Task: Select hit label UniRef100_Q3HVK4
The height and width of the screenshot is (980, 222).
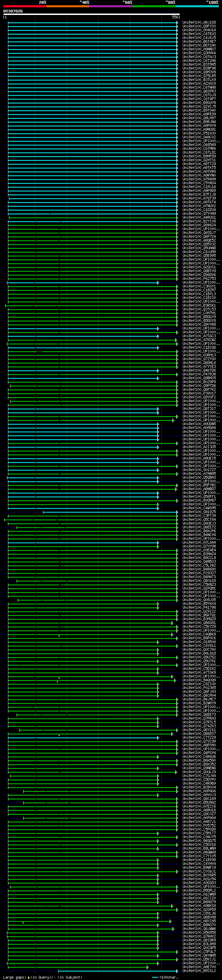Action: point(199,53)
